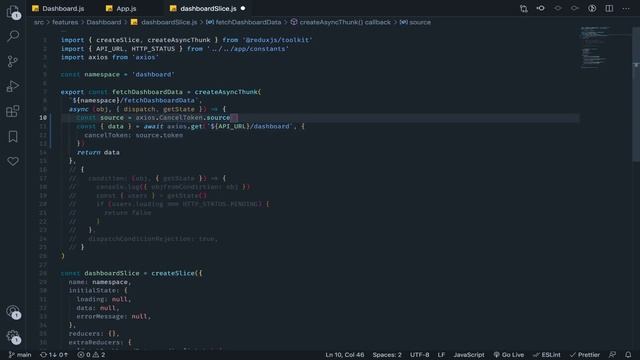Click the 'axios' import string on line 3
This screenshot has height=360, width=640.
(x=145, y=57)
